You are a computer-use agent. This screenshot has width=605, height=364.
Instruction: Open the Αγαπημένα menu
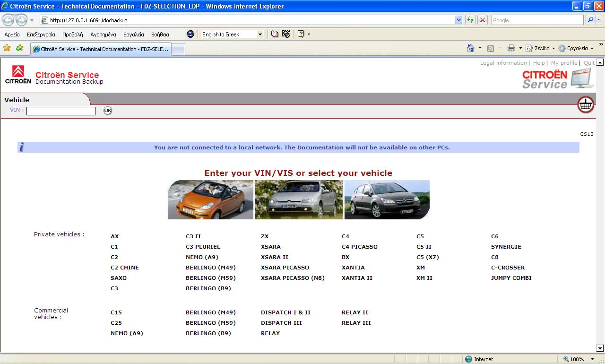[103, 35]
